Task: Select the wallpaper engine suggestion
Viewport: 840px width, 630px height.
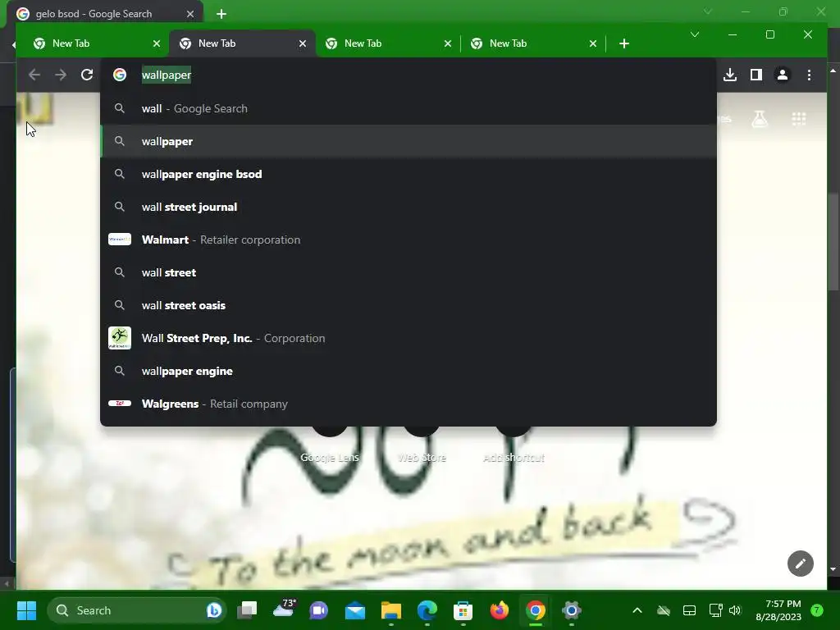Action: [x=409, y=371]
